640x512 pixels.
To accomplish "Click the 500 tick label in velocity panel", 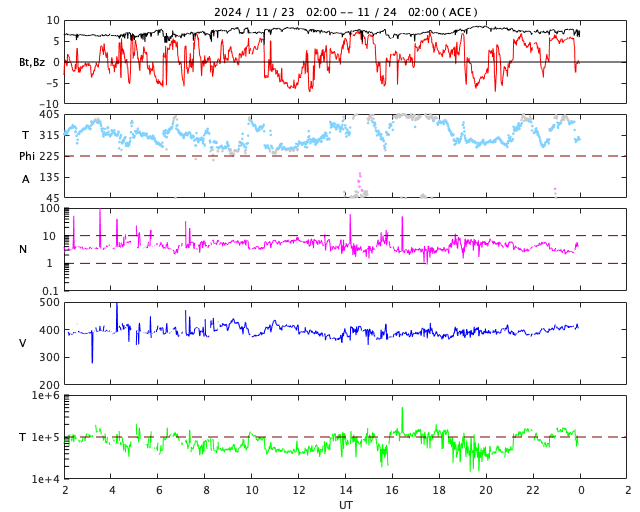I will pos(49,302).
